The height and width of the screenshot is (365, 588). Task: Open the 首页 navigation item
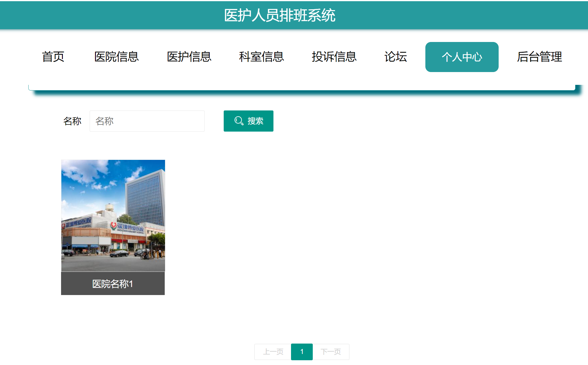coord(54,57)
